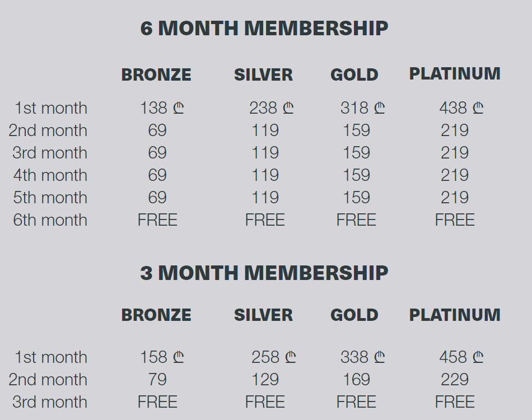Click the 6th month row label
The width and height of the screenshot is (532, 420).
(x=50, y=220)
